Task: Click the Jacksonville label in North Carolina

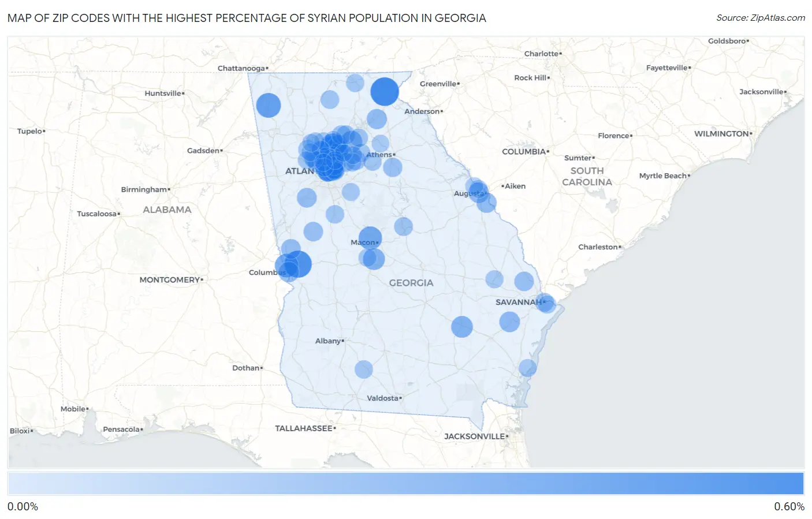Action: point(762,92)
